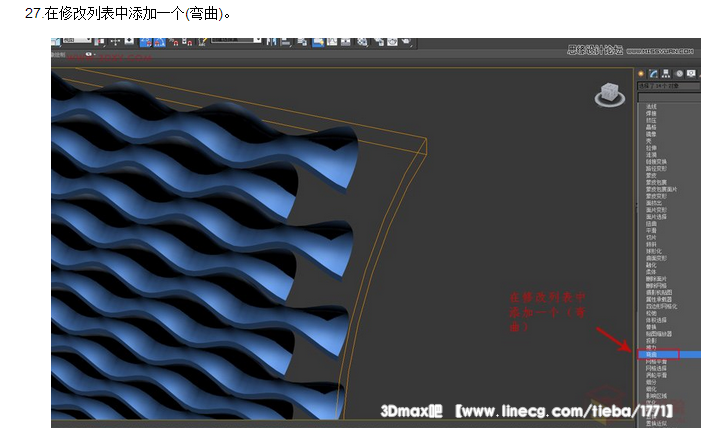Select 蒙皮包裹面片 in the modifier list
This screenshot has width=702, height=428.
[661, 189]
